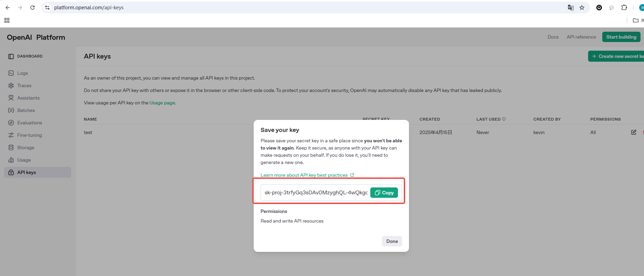Image resolution: width=644 pixels, height=276 pixels.
Task: Create new secret key
Action: [x=616, y=56]
